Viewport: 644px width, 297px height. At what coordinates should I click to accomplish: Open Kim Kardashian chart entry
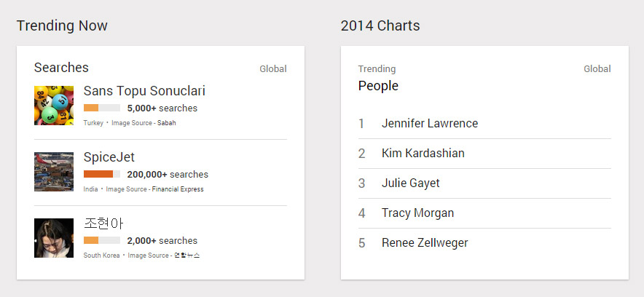[423, 154]
